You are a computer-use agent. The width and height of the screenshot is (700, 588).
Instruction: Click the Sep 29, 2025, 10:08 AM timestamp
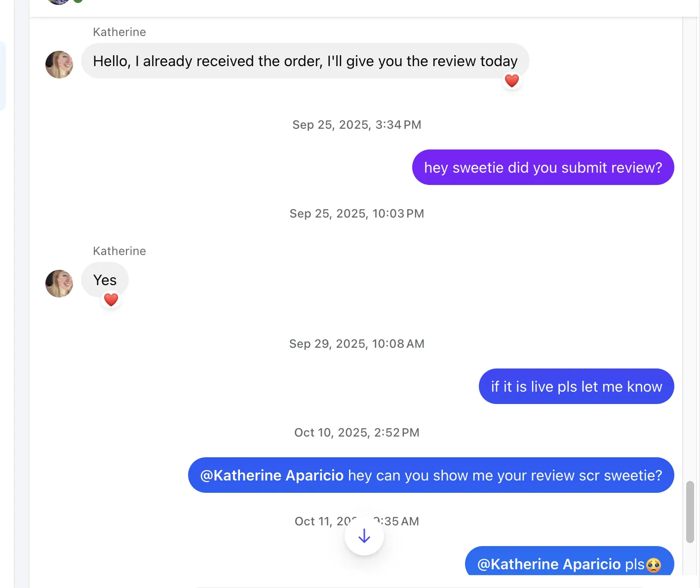pos(356,344)
